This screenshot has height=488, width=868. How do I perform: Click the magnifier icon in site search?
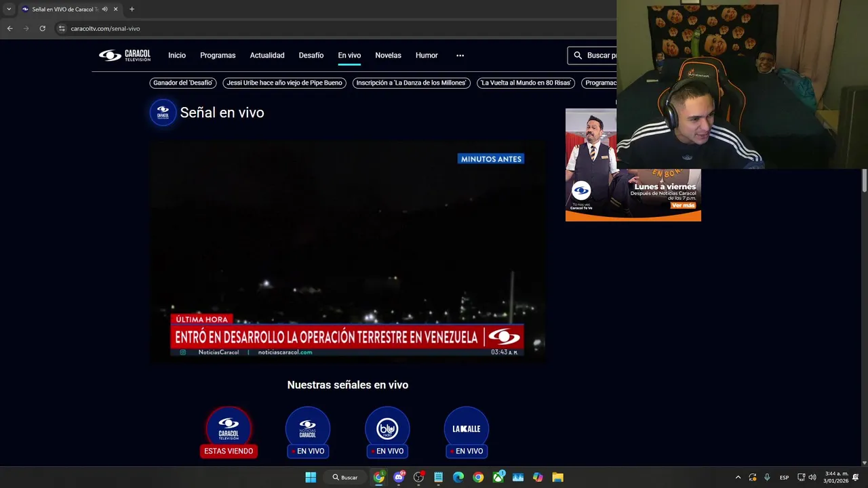tap(578, 56)
